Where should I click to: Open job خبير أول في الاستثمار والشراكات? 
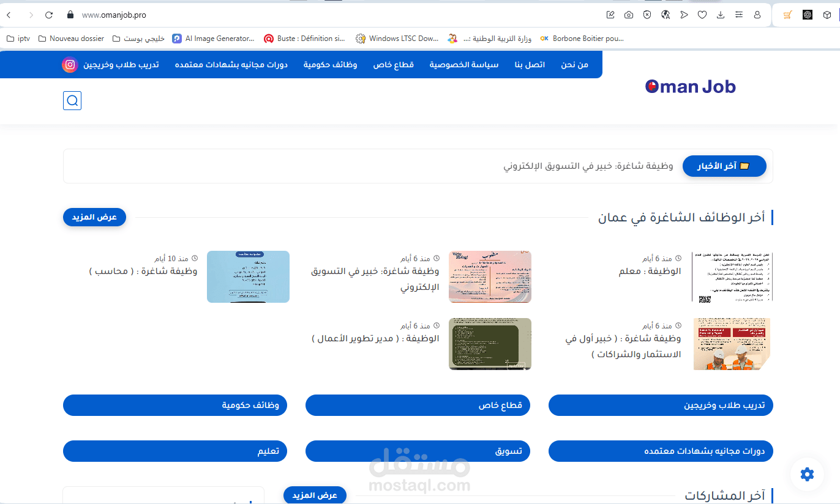[x=623, y=346]
